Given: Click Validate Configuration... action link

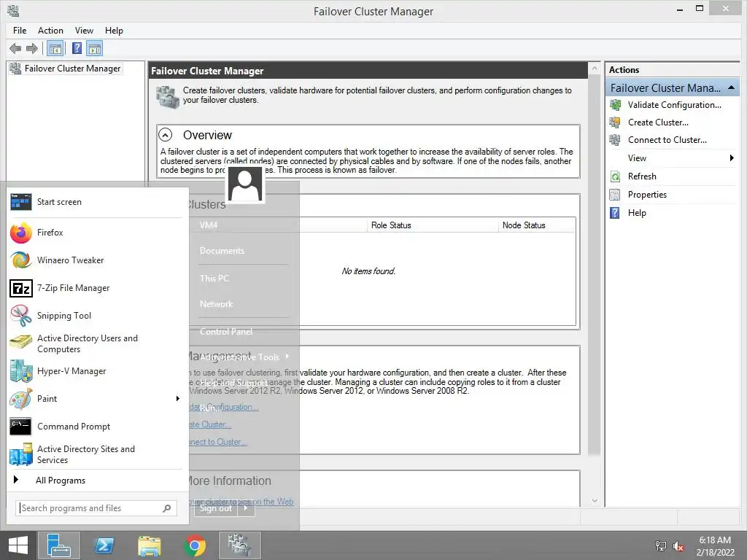Looking at the screenshot, I should [674, 105].
